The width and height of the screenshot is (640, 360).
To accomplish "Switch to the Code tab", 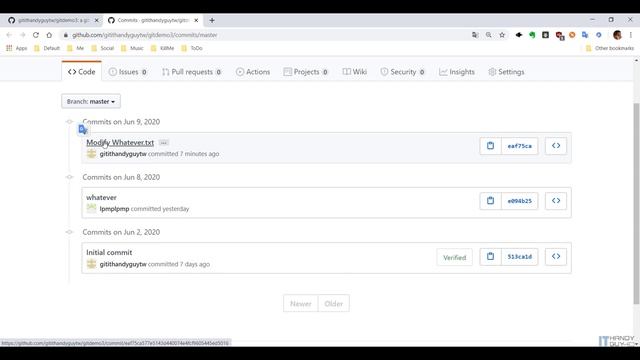I will [x=82, y=71].
